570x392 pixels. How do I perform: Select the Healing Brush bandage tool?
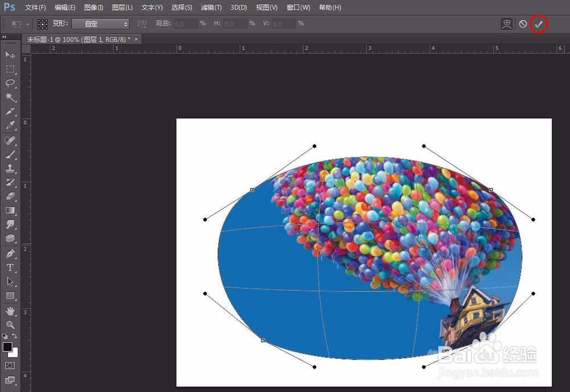click(10, 140)
